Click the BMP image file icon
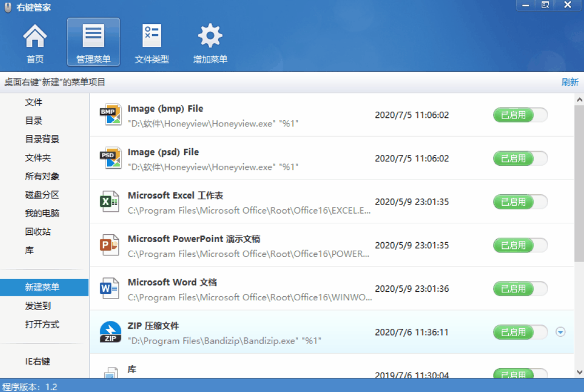 pos(112,114)
